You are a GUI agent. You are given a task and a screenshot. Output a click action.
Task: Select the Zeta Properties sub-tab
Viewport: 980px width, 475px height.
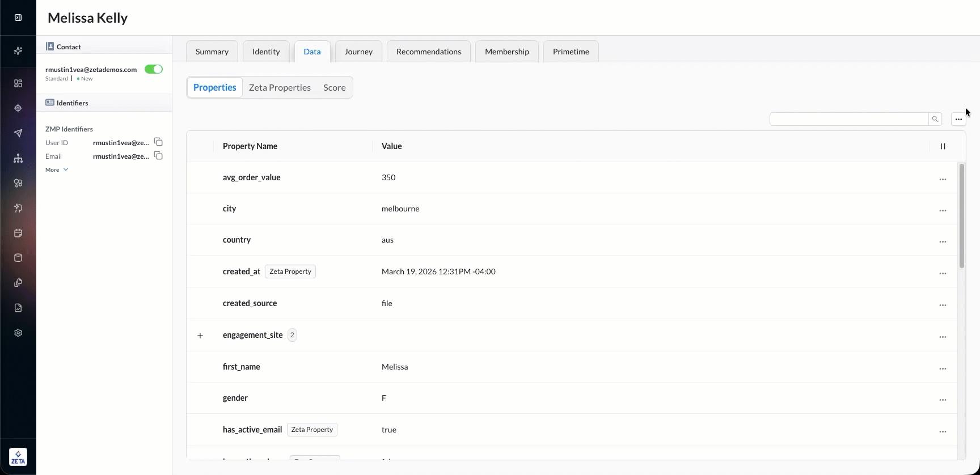click(x=280, y=87)
